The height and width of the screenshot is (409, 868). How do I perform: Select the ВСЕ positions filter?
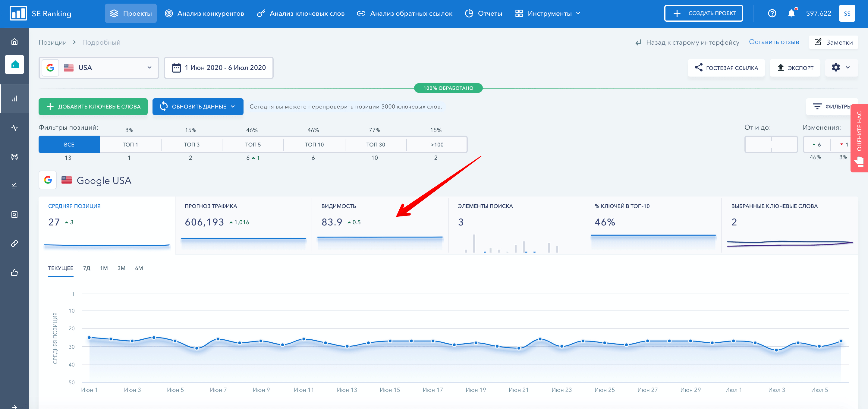69,145
